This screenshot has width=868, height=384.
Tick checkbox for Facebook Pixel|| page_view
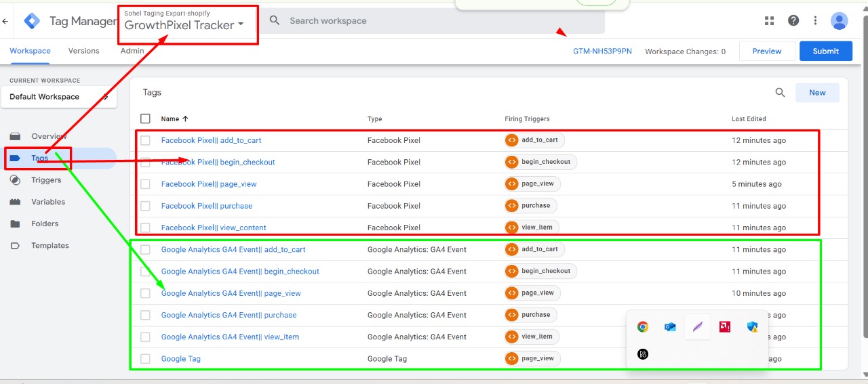(145, 184)
